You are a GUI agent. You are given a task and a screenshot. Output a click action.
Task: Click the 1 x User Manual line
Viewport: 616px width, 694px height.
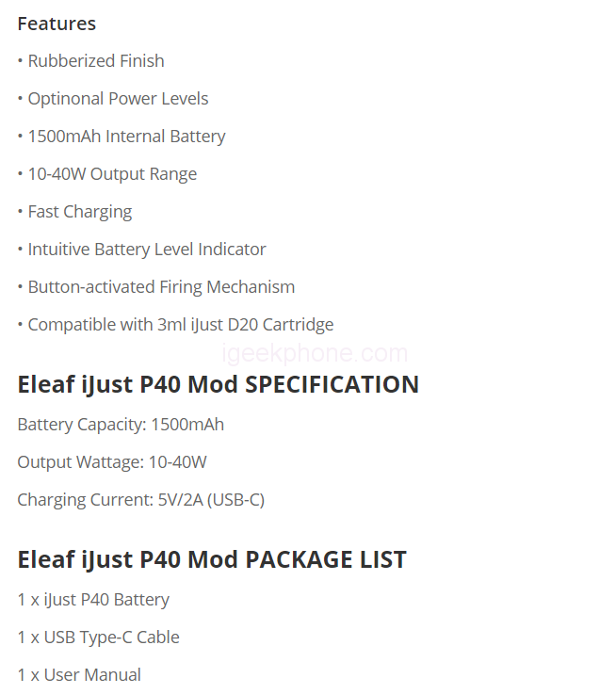pyautogui.click(x=79, y=675)
